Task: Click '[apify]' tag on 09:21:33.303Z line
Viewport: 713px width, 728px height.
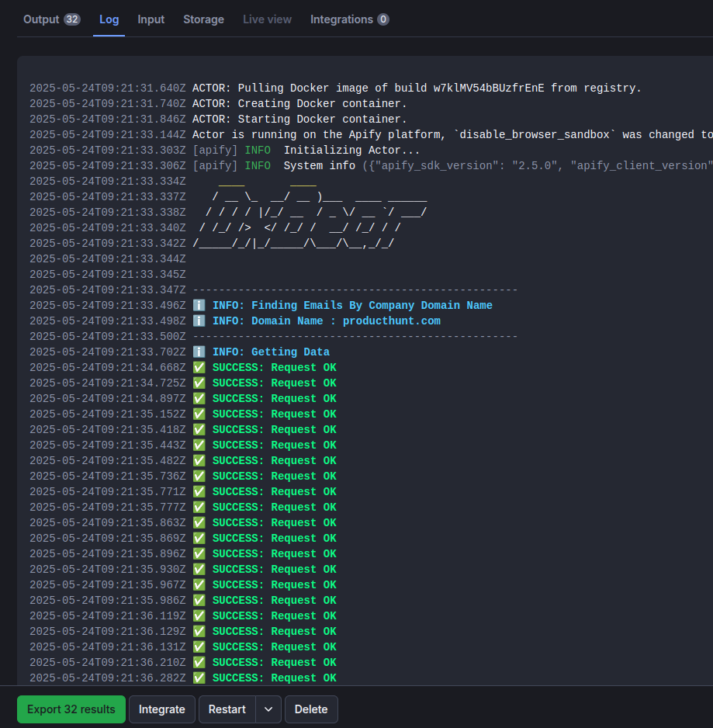Action: [215, 151]
